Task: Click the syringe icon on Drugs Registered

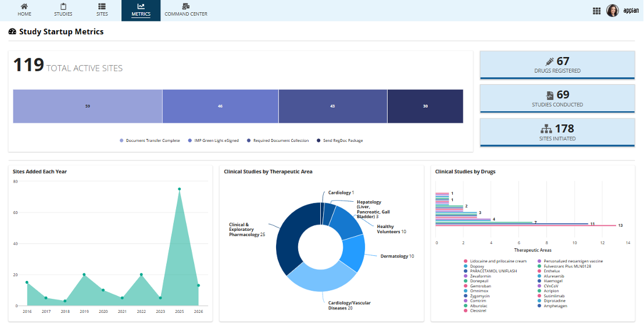Action: tap(550, 62)
